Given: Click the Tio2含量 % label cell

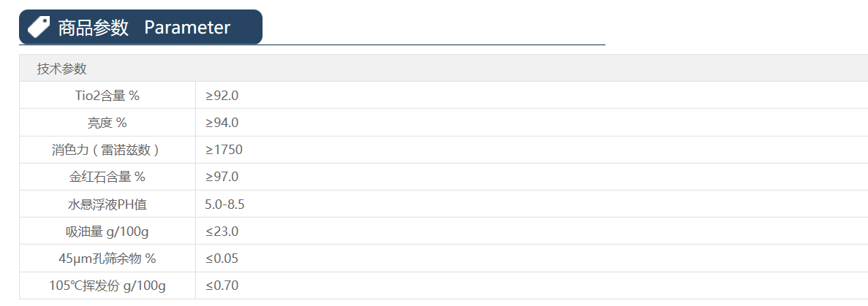Looking at the screenshot, I should pyautogui.click(x=107, y=95).
